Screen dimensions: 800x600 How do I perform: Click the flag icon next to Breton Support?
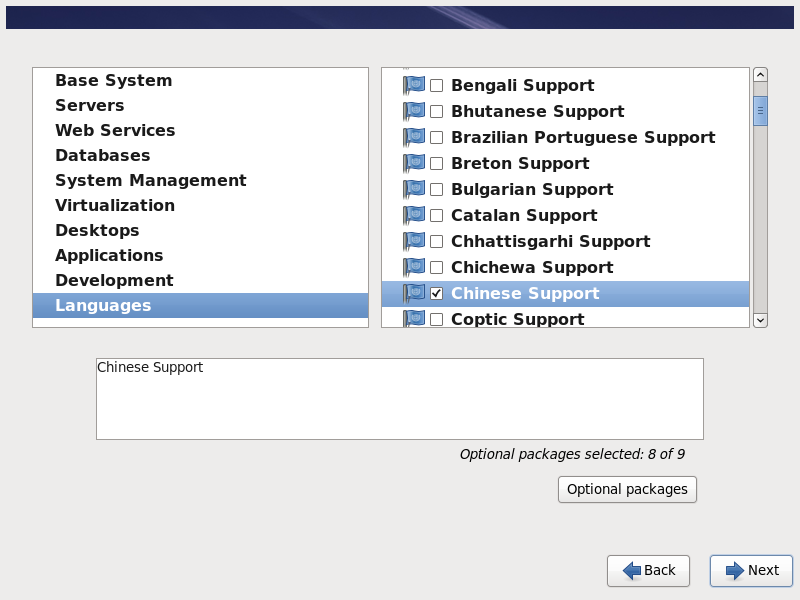click(x=414, y=163)
